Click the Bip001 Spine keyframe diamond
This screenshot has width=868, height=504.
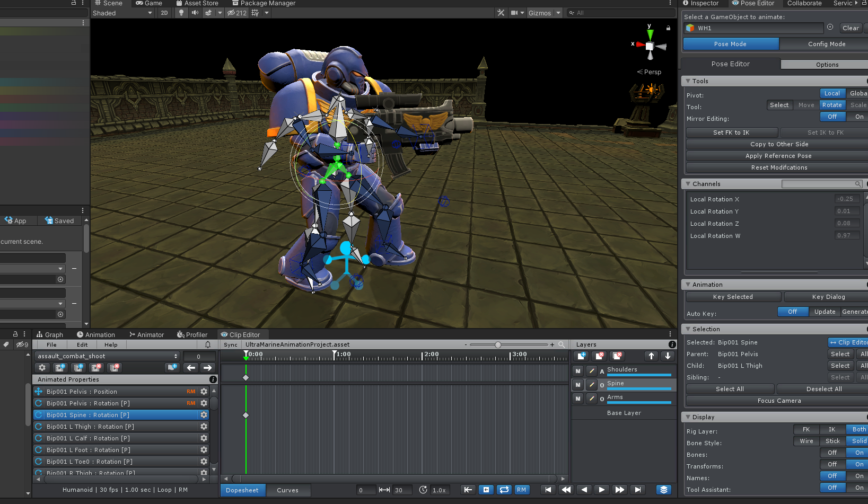(246, 415)
